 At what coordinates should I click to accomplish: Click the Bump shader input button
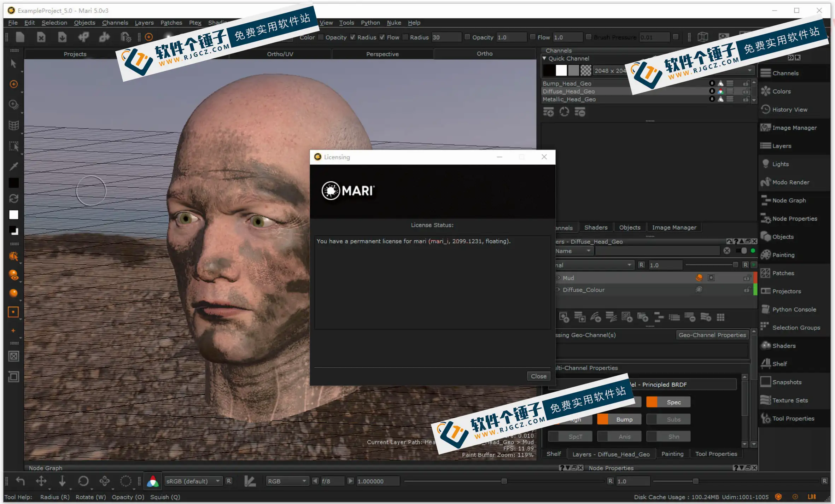pyautogui.click(x=619, y=420)
